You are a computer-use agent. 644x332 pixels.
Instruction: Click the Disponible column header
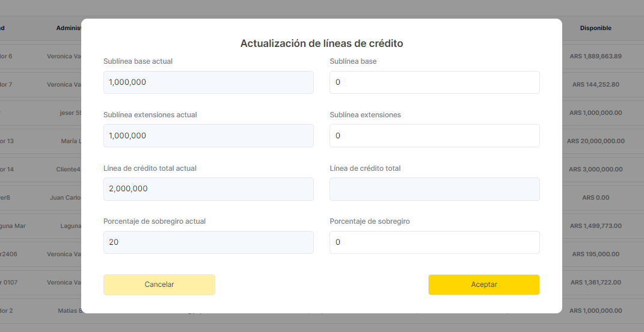[x=595, y=28]
